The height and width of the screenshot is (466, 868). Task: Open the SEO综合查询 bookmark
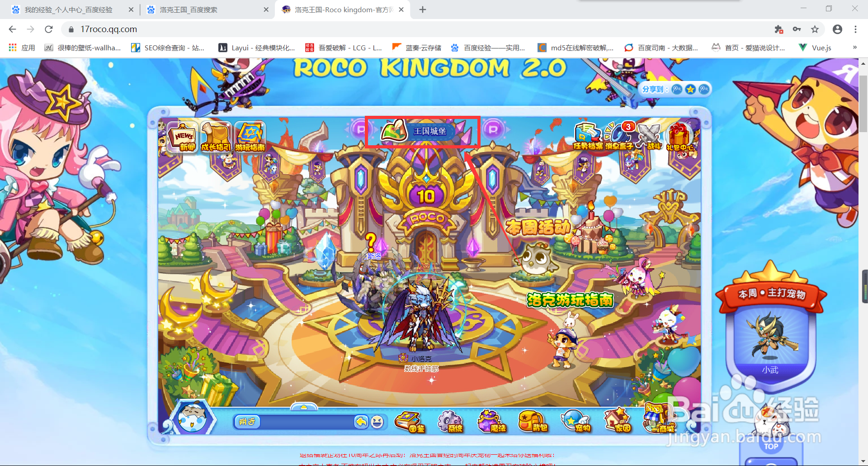point(168,48)
